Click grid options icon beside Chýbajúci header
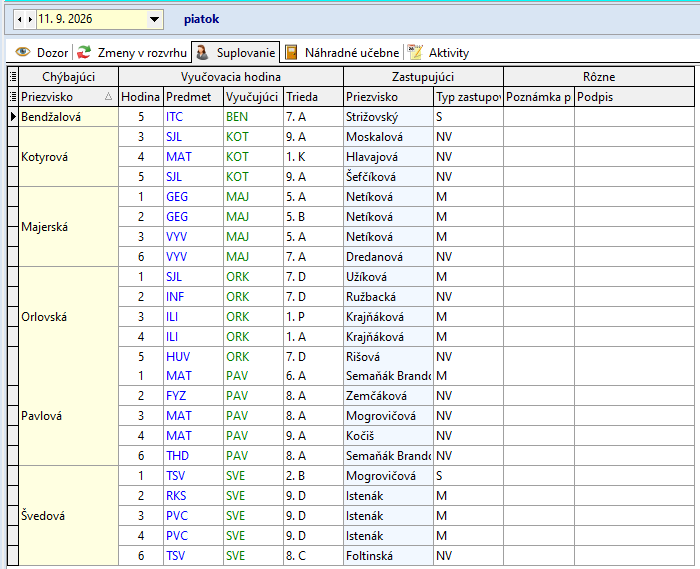Image resolution: width=700 pixels, height=569 pixels. 13,77
